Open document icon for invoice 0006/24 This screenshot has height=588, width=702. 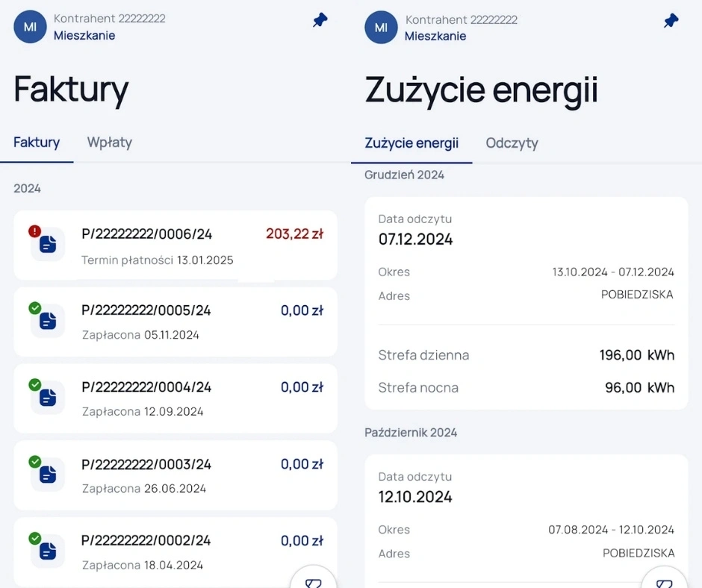point(48,244)
